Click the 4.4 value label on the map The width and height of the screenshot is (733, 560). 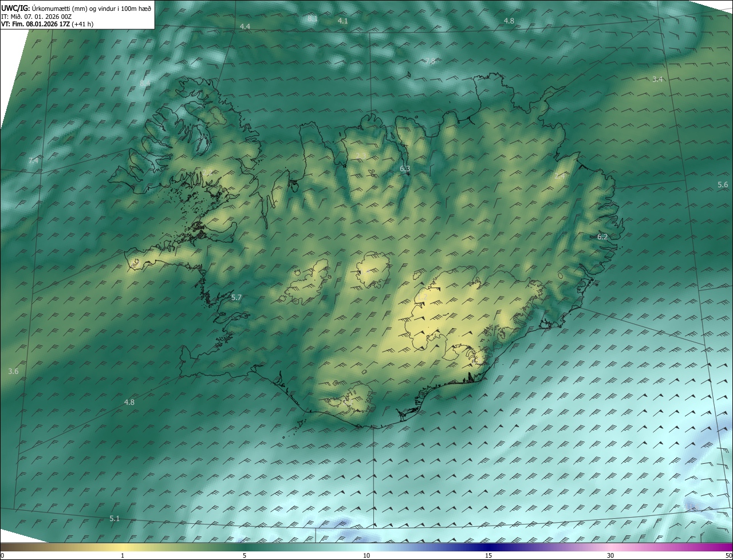tap(245, 27)
